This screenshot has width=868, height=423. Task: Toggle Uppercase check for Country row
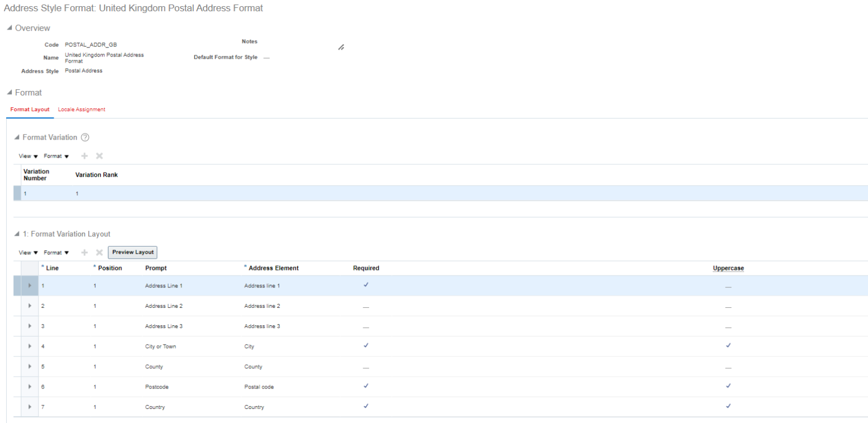(x=728, y=405)
